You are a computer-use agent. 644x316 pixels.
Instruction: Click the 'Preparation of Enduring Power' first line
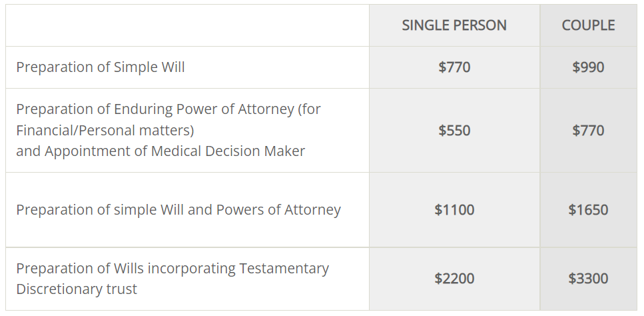[x=168, y=109]
